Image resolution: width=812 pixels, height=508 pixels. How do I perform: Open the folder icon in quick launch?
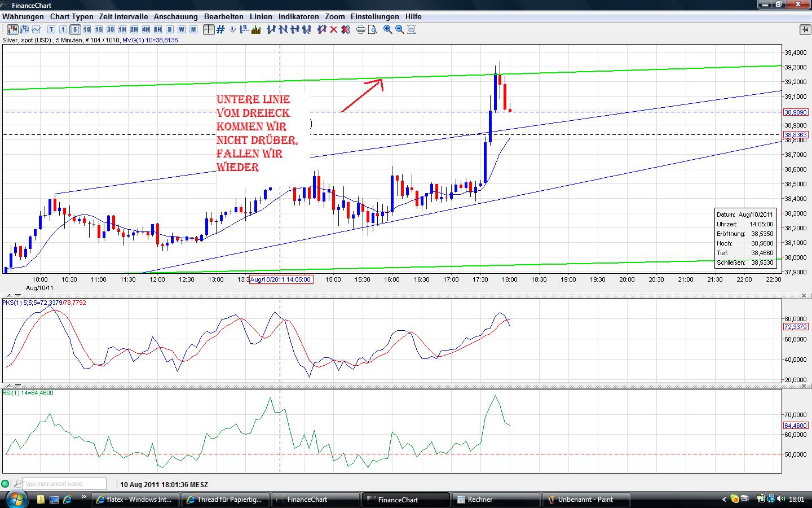click(41, 500)
